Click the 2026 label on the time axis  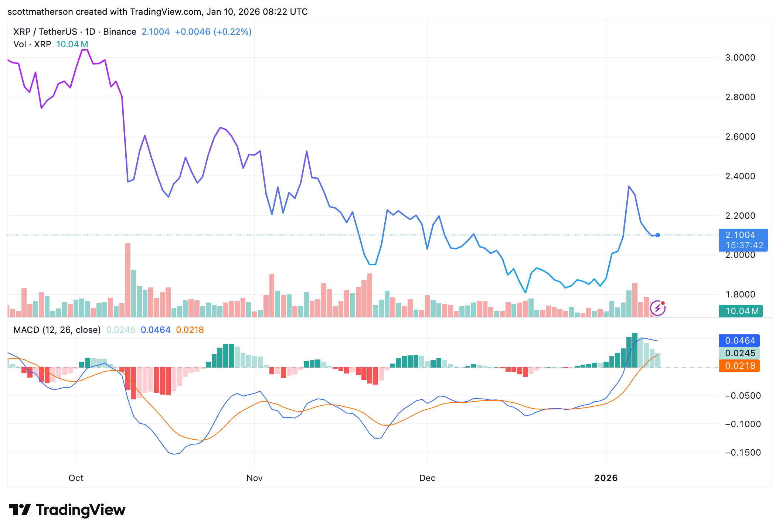click(606, 478)
